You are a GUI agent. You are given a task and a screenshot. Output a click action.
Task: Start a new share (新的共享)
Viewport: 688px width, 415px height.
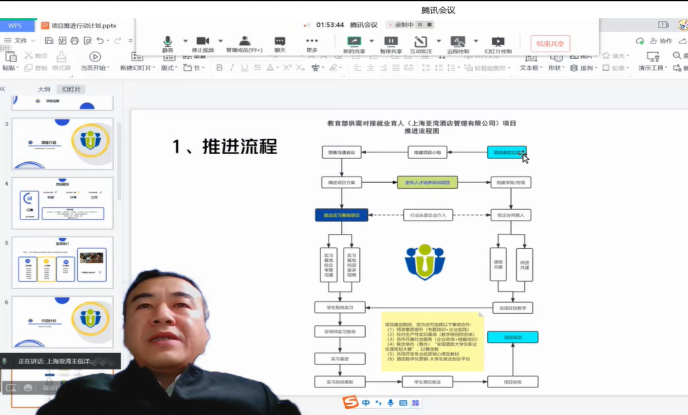353,41
